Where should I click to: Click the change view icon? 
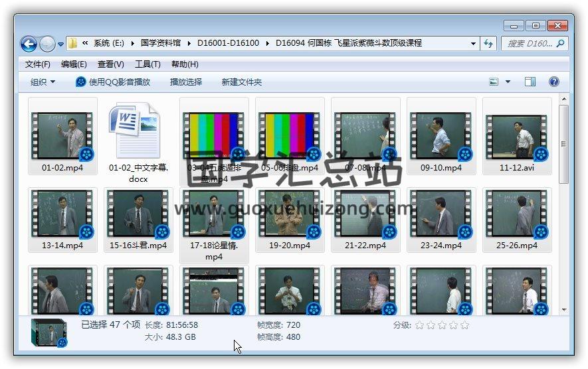pyautogui.click(x=494, y=82)
